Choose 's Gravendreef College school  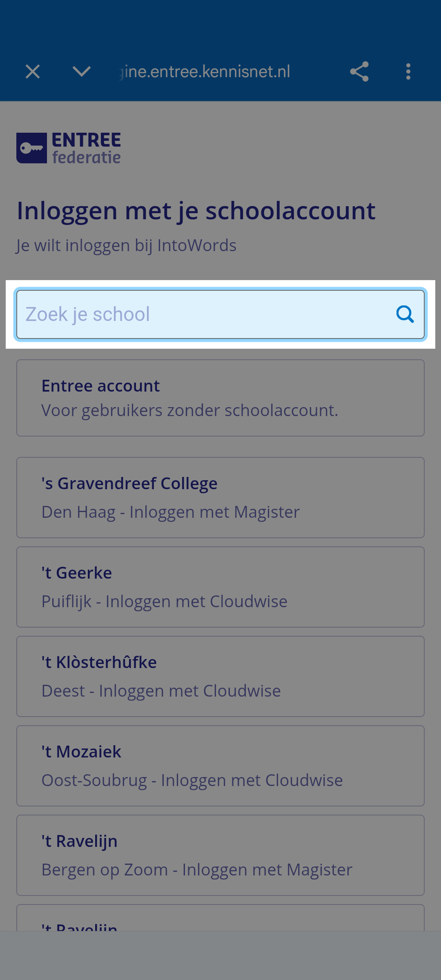click(x=220, y=498)
